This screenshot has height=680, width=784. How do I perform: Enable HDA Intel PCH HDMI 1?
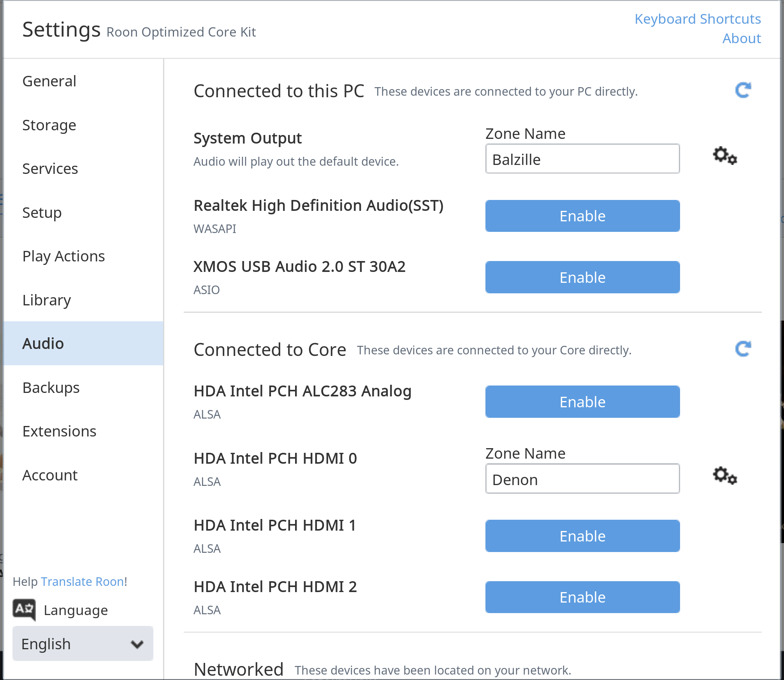(582, 536)
